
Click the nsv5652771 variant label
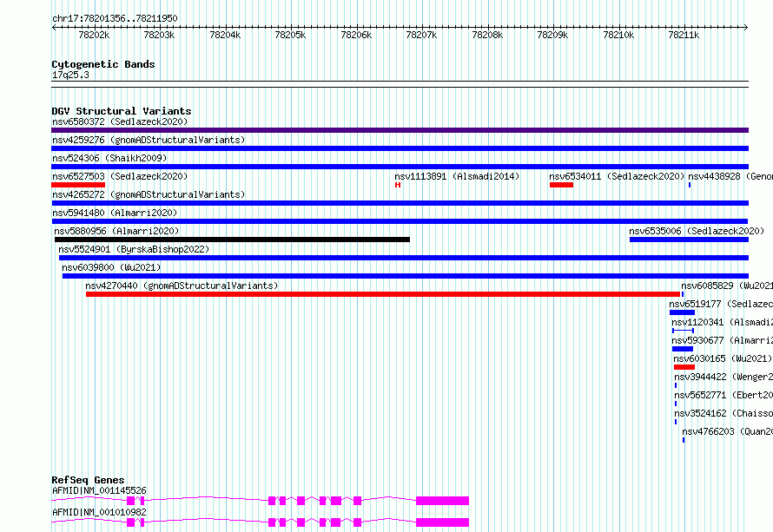tap(723, 395)
